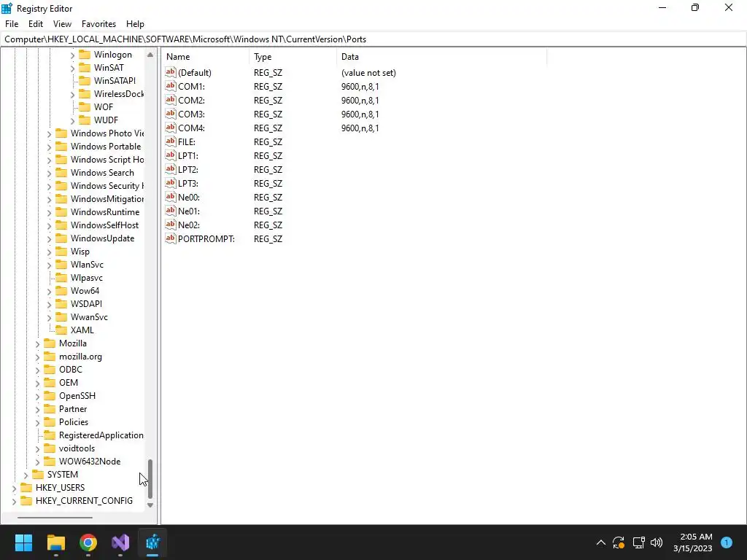Image resolution: width=747 pixels, height=560 pixels.
Task: Expand the Mozilla key
Action: (38, 344)
